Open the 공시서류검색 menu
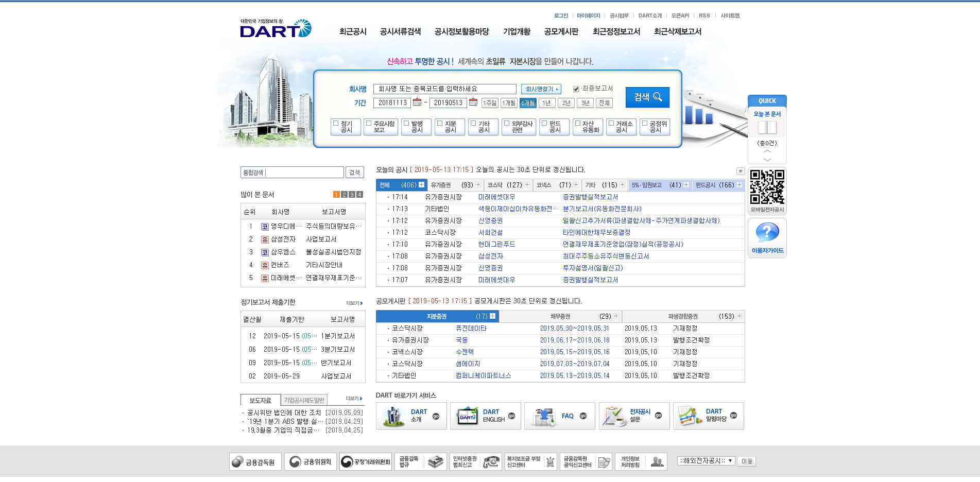 click(400, 31)
